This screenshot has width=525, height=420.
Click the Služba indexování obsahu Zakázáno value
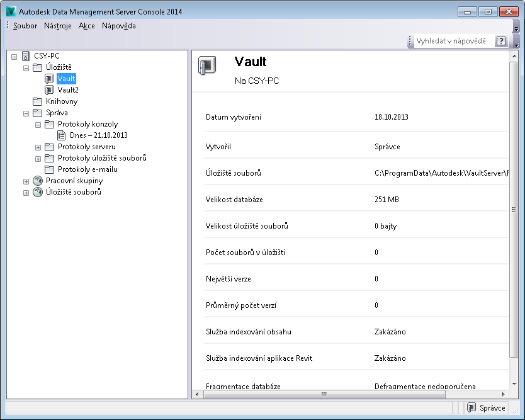pos(390,332)
